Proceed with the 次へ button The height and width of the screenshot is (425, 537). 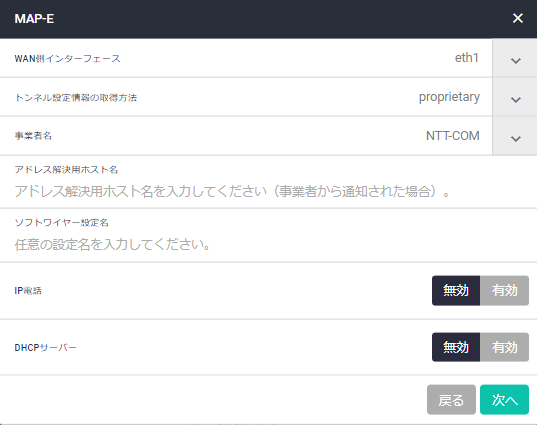pyautogui.click(x=504, y=400)
